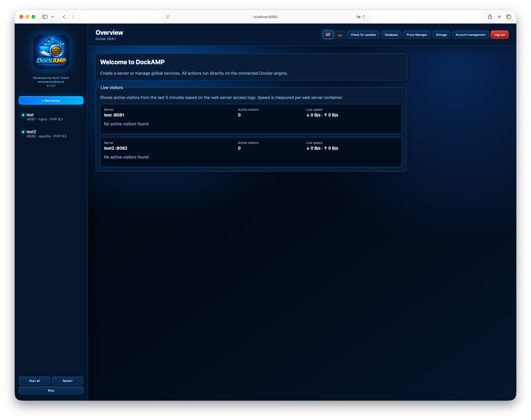
Task: Click 'Developed by Kevin Tobler' text
Action: tap(51, 78)
